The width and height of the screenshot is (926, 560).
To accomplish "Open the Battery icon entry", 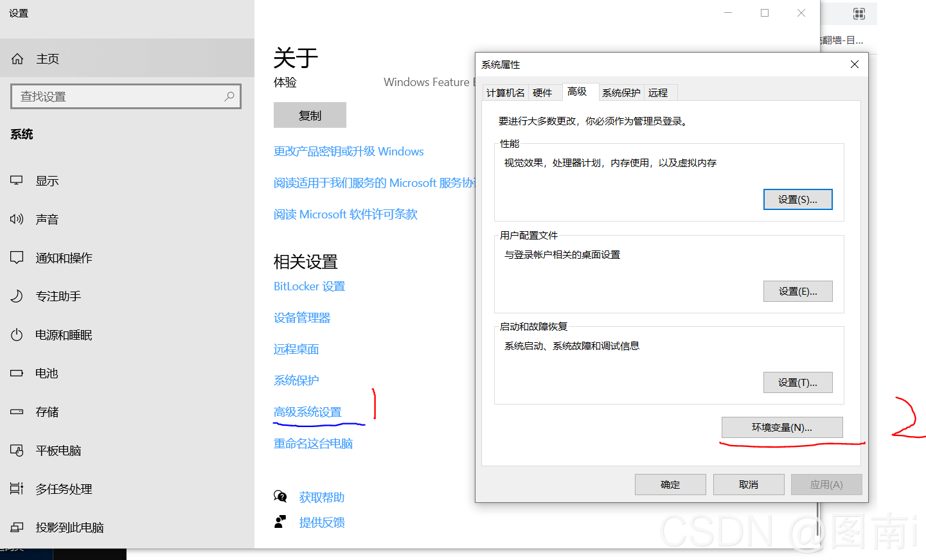I will click(x=17, y=373).
